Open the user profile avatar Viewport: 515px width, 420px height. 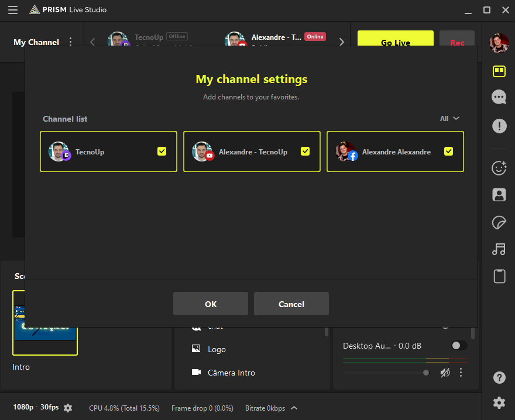tap(499, 43)
